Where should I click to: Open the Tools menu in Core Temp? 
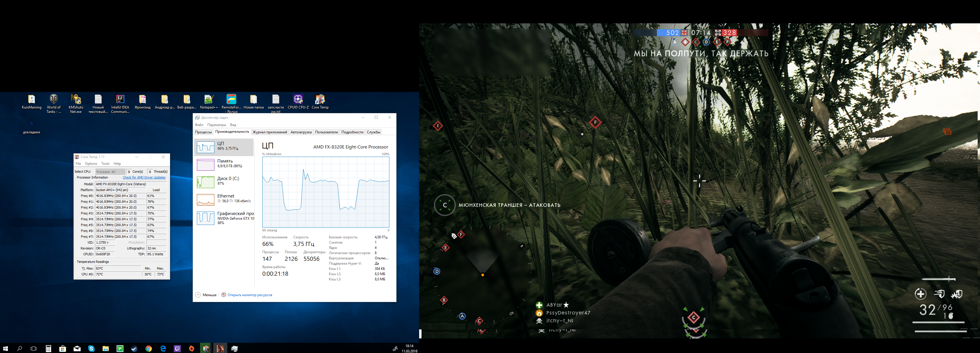[105, 164]
